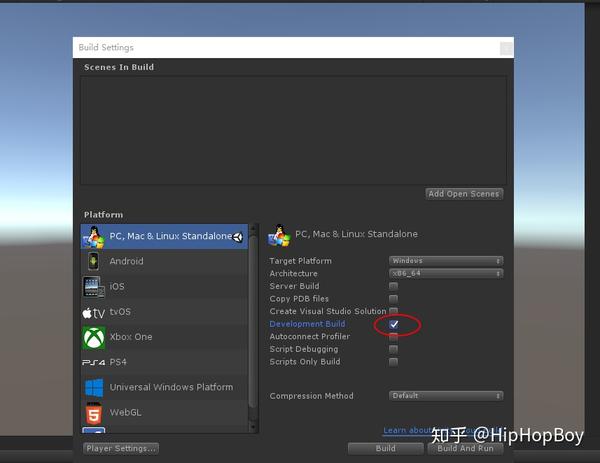
Task: Click the Android platform icon
Action: click(x=93, y=262)
